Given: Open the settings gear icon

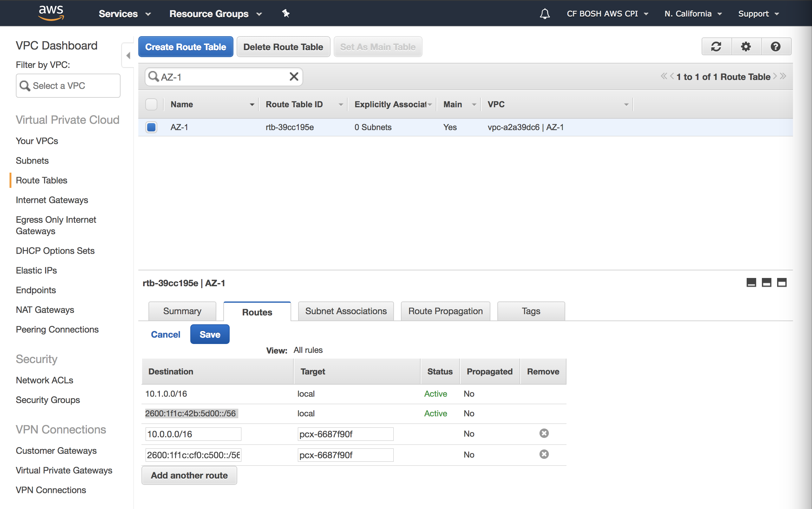Looking at the screenshot, I should tap(746, 46).
